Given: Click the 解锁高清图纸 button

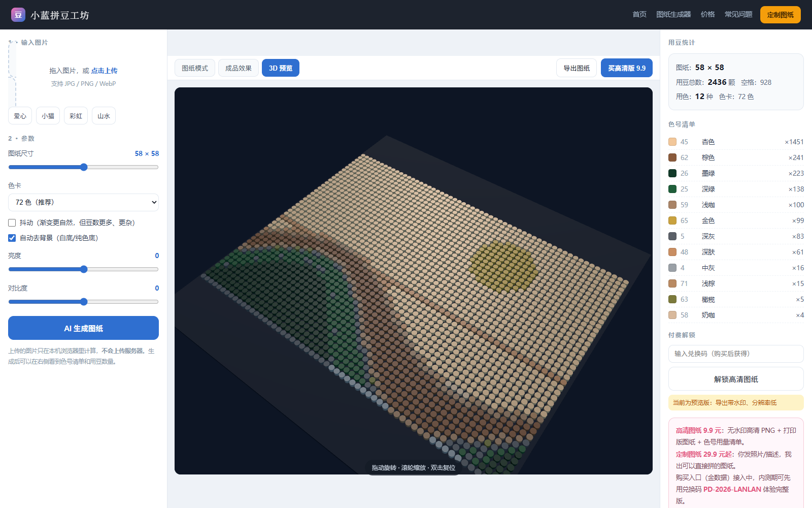Looking at the screenshot, I should 736,379.
